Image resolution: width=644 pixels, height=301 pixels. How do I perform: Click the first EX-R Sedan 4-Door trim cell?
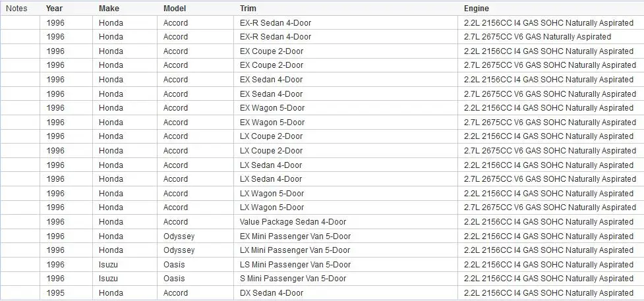coord(346,22)
